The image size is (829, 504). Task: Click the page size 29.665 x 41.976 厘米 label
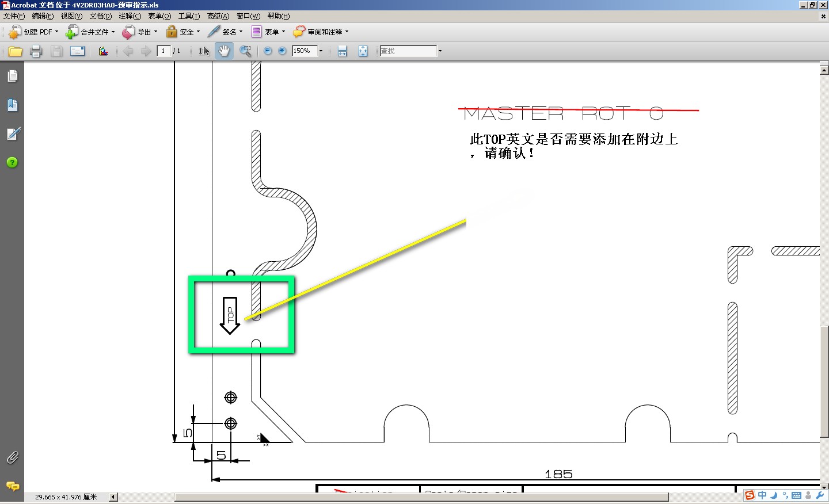coord(66,497)
